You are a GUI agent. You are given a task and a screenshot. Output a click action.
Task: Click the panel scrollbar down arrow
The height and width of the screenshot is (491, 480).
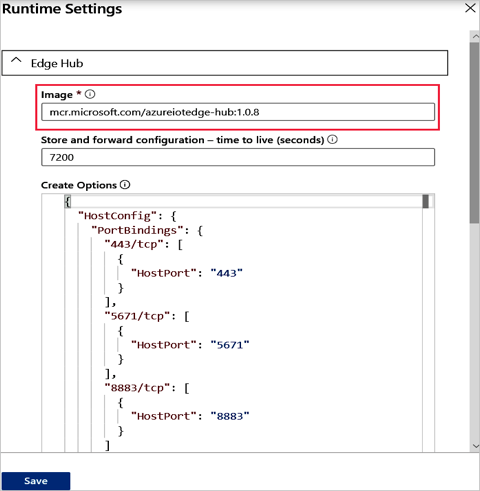point(475,446)
